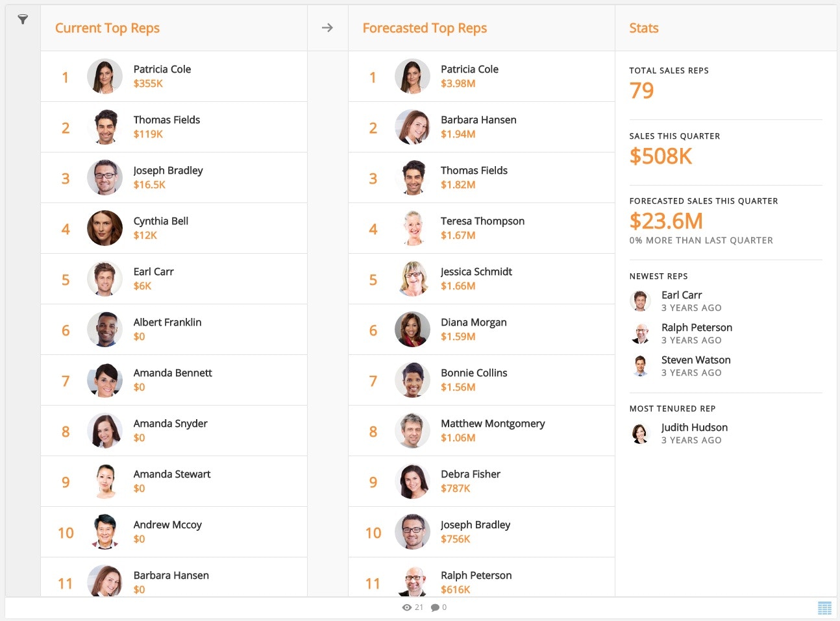Select Thomas Fields in the current rankings

tap(167, 127)
